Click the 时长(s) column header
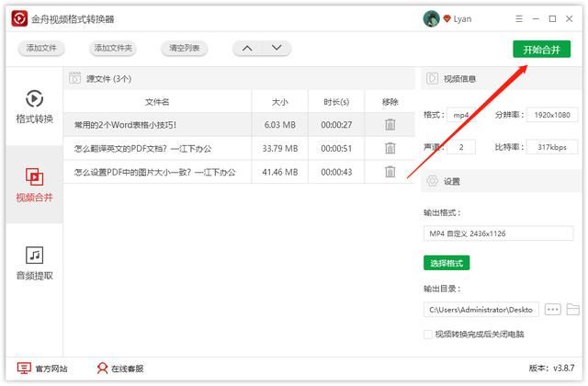The width and height of the screenshot is (588, 386). pyautogui.click(x=336, y=102)
